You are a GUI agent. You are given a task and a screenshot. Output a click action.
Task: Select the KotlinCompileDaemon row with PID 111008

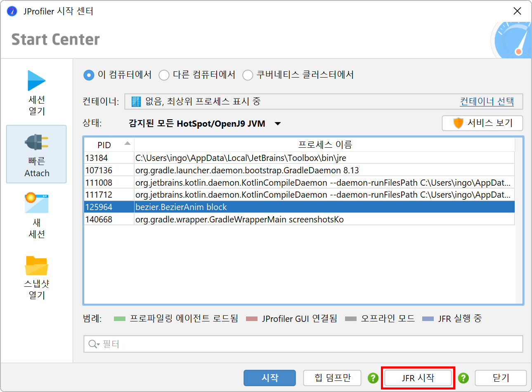pos(299,183)
